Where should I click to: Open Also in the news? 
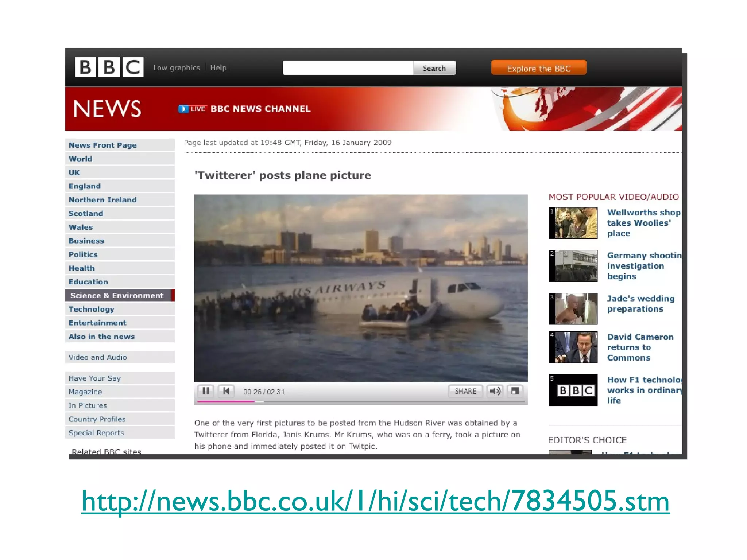click(x=120, y=337)
